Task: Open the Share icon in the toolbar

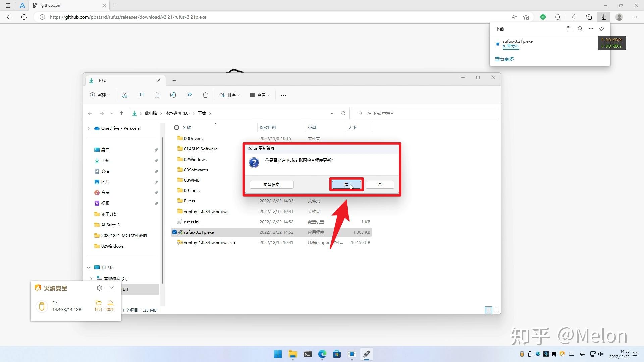Action: tap(189, 95)
